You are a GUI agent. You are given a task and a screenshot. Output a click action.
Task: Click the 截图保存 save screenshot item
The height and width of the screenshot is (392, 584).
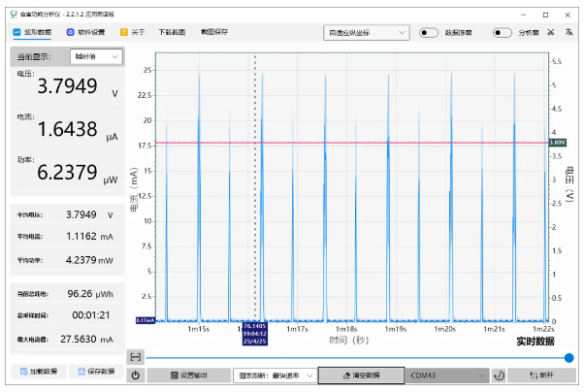pos(214,32)
